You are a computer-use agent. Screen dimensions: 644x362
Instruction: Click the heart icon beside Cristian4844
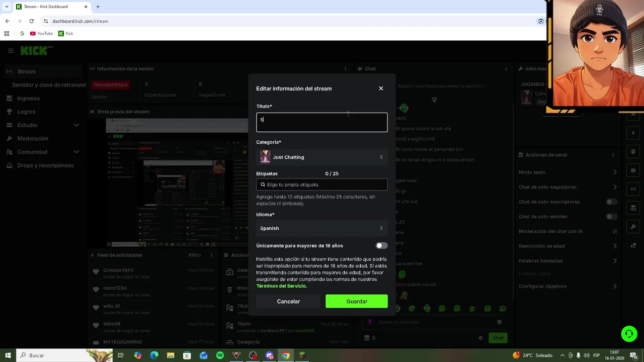click(x=96, y=272)
